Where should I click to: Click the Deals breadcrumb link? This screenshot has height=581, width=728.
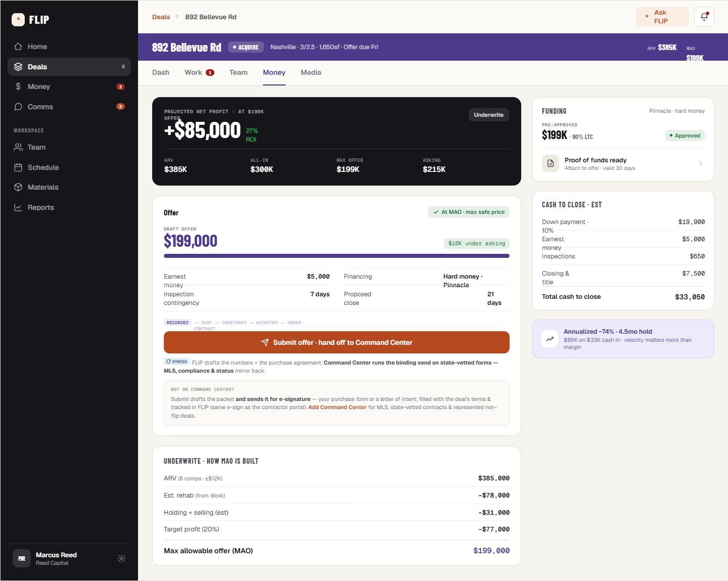(x=161, y=17)
